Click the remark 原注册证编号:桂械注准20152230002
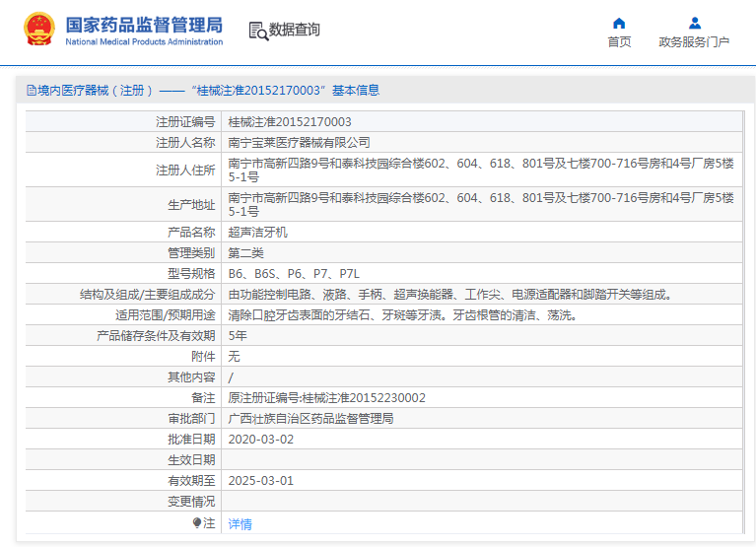756x547 pixels. tap(327, 398)
